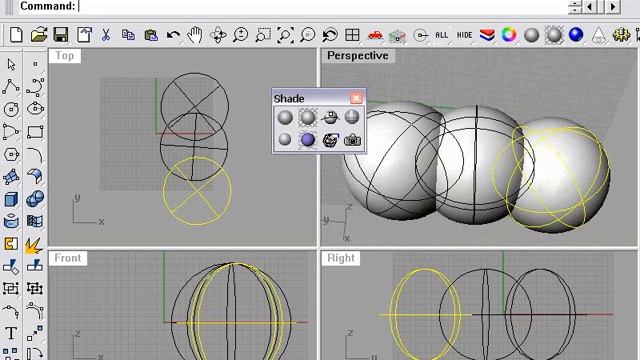Open the Layers stack icon
Image resolution: width=640 pixels, height=360 pixels.
coord(487,35)
